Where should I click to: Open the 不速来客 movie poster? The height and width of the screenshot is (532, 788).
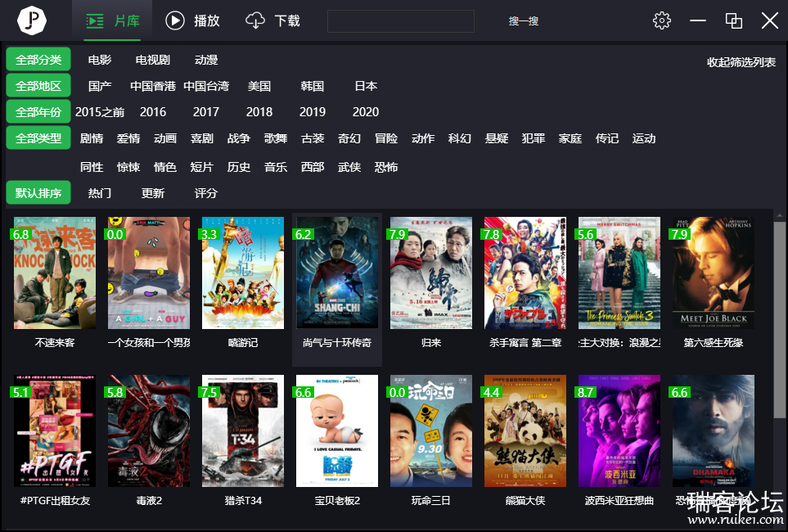point(55,273)
